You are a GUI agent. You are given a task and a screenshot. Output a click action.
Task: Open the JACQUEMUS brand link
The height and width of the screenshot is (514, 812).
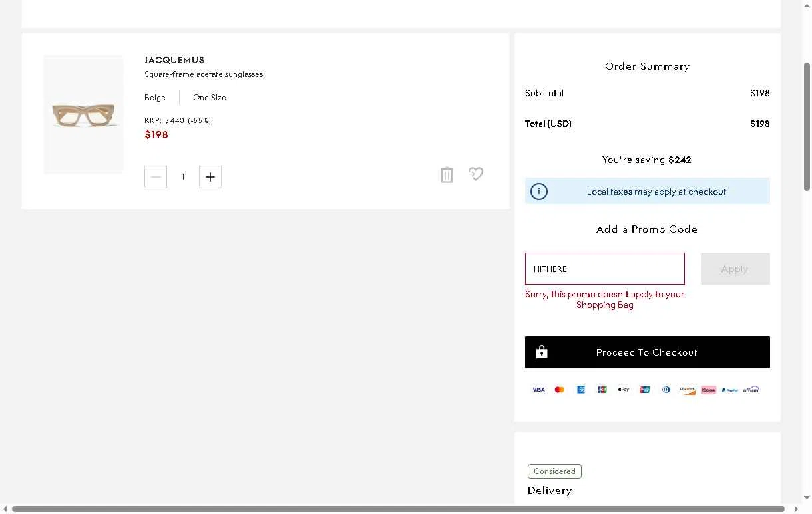point(174,60)
